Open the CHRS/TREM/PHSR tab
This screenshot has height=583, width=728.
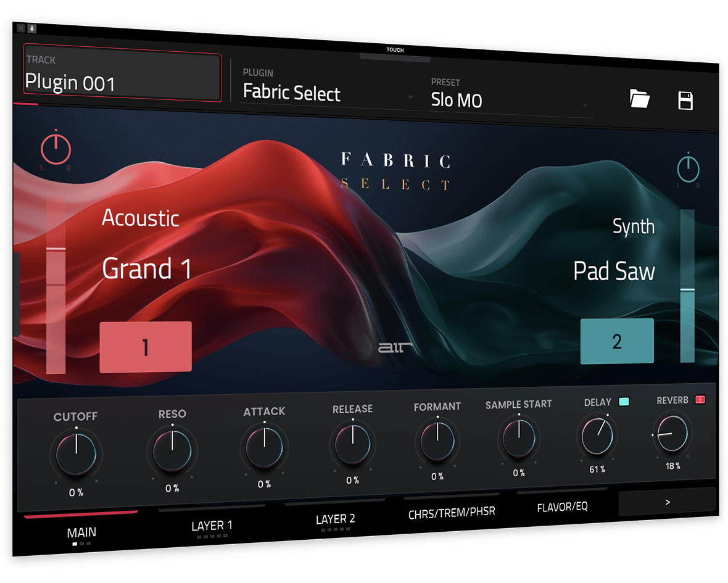(452, 512)
